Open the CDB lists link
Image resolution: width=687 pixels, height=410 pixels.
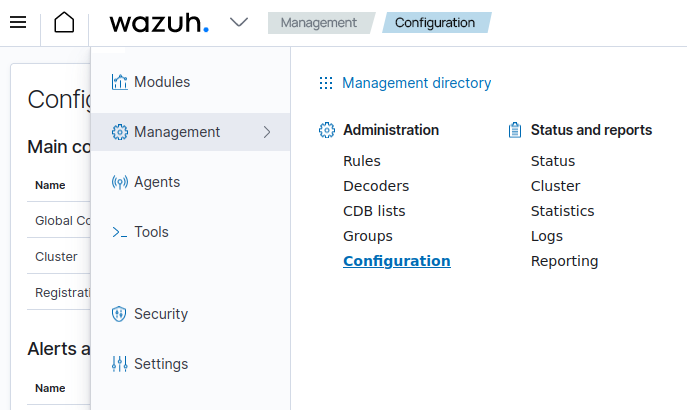[374, 211]
